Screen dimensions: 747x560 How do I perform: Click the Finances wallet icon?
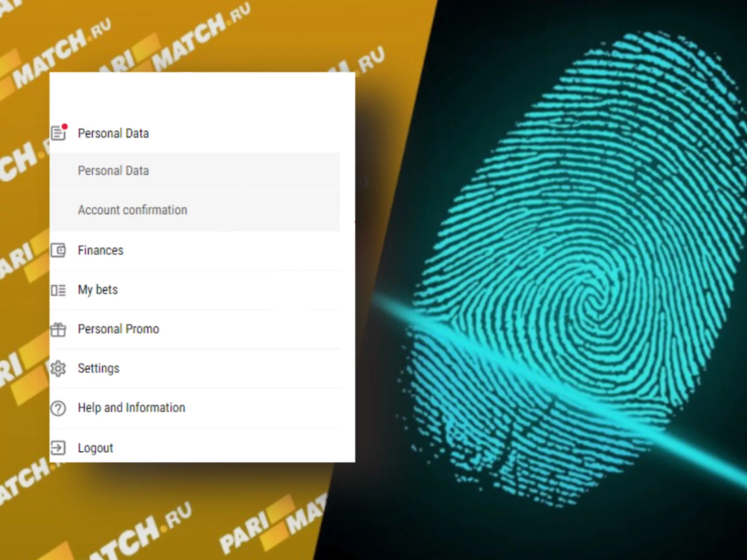click(x=58, y=250)
